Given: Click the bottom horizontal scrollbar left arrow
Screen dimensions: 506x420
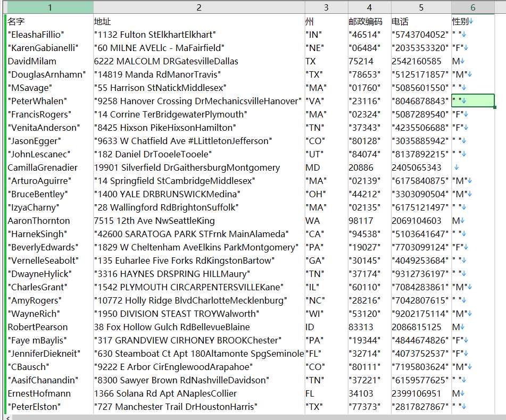Looking at the screenshot, I should (8, 417).
